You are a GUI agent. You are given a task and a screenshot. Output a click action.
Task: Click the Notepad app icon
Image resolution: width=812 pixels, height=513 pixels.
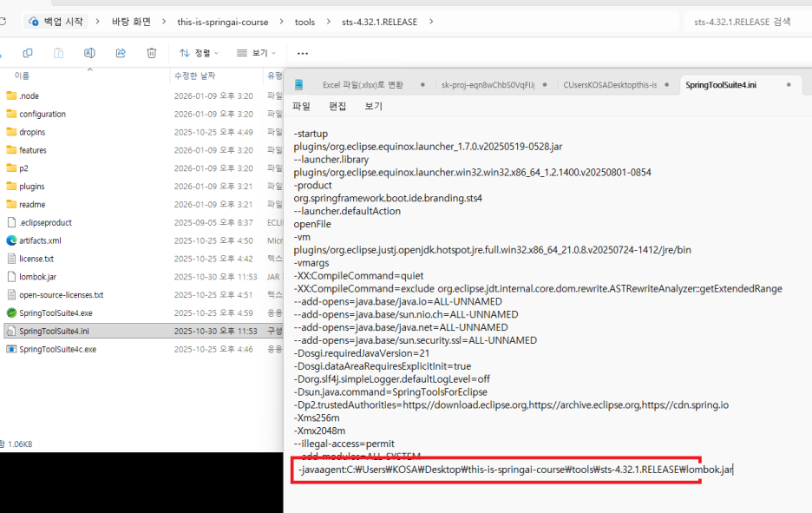coord(298,84)
